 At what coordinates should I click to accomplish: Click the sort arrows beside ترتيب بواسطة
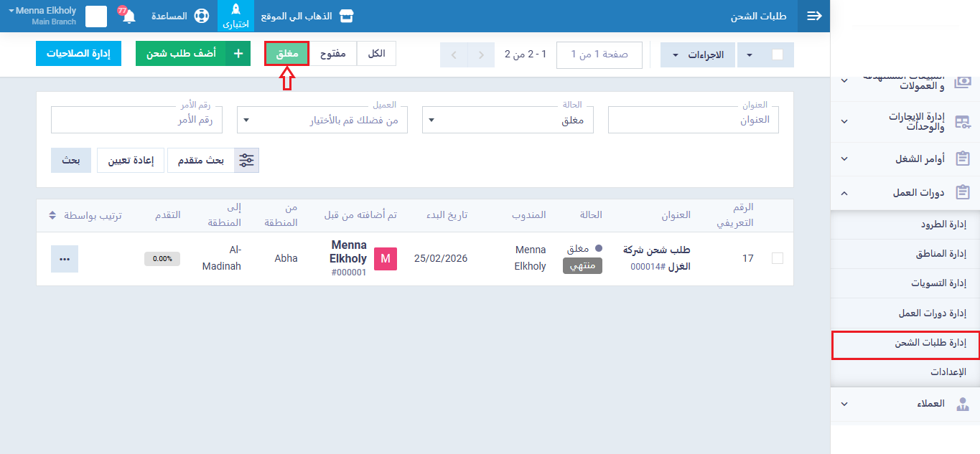pyautogui.click(x=52, y=215)
